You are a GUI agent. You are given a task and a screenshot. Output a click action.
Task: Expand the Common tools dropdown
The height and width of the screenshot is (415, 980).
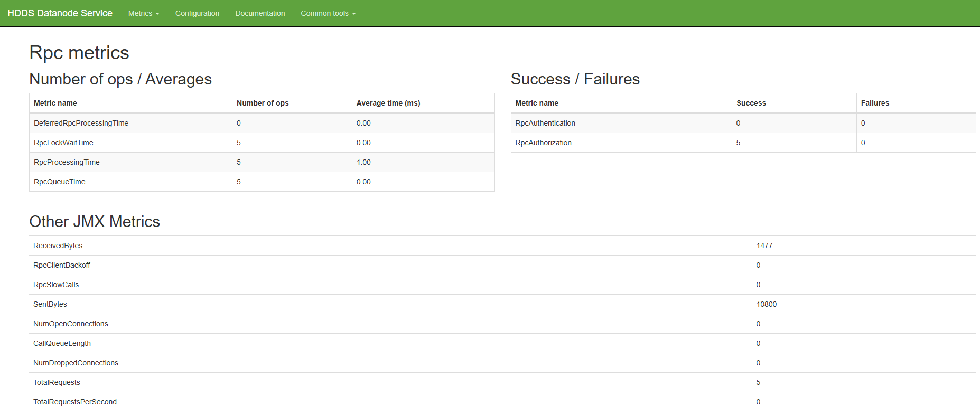click(x=328, y=13)
